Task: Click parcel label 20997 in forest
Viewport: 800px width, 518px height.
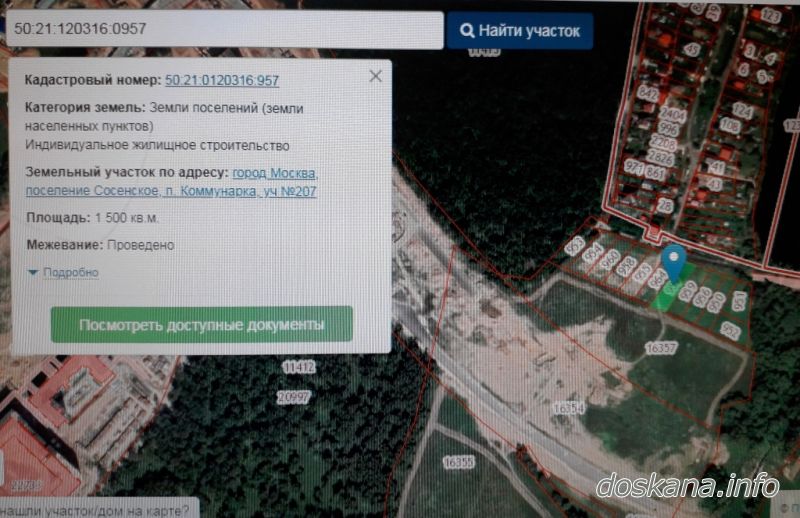Action: point(295,397)
